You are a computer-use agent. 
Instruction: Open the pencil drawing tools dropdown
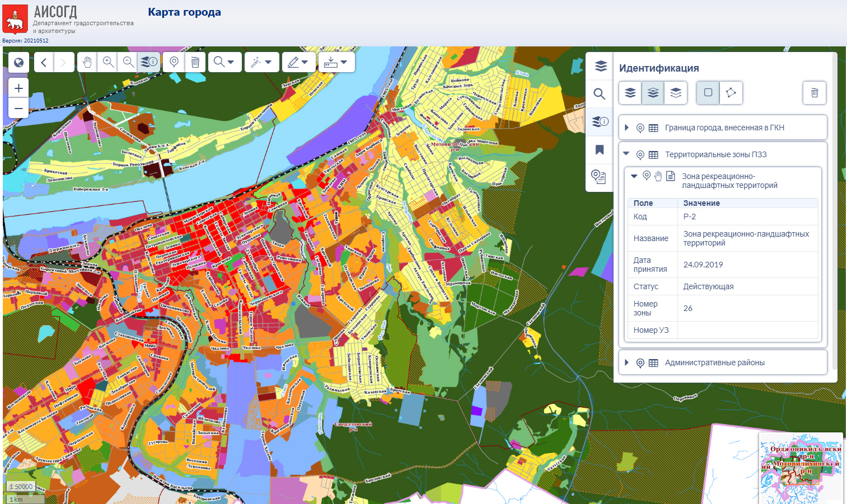298,62
